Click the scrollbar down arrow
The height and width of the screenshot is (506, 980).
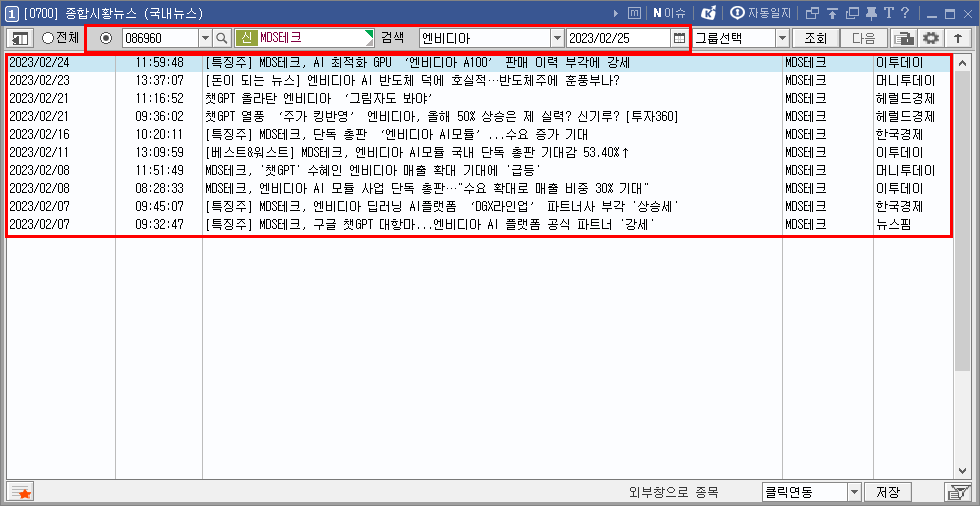(x=962, y=470)
